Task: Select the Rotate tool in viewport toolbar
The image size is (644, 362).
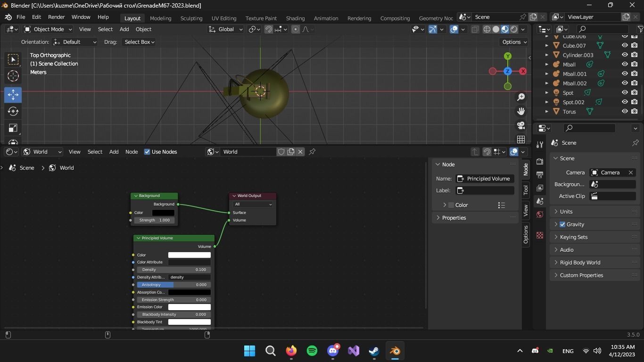Action: click(13, 111)
